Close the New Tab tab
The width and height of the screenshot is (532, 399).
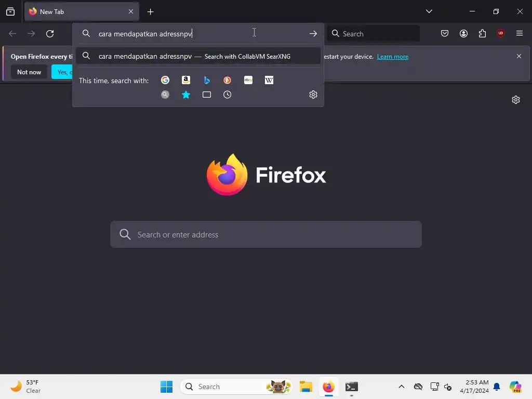(x=131, y=11)
